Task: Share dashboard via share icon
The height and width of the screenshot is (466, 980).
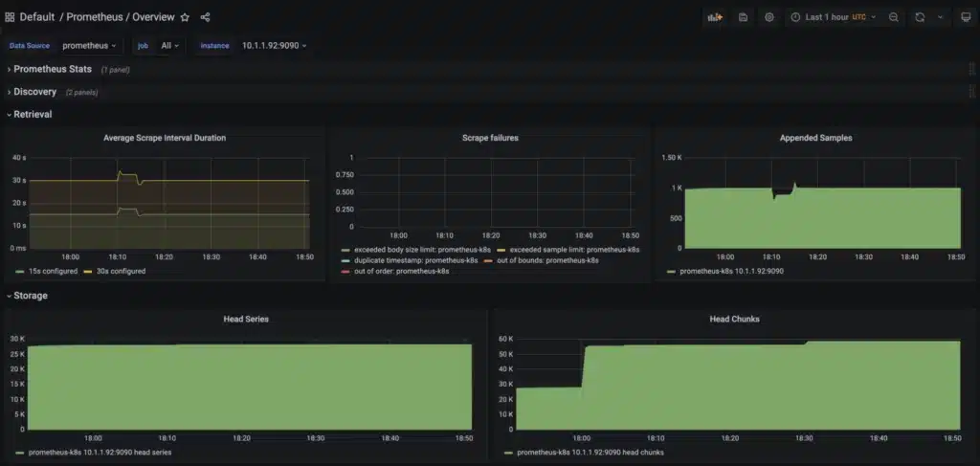Action: point(205,17)
